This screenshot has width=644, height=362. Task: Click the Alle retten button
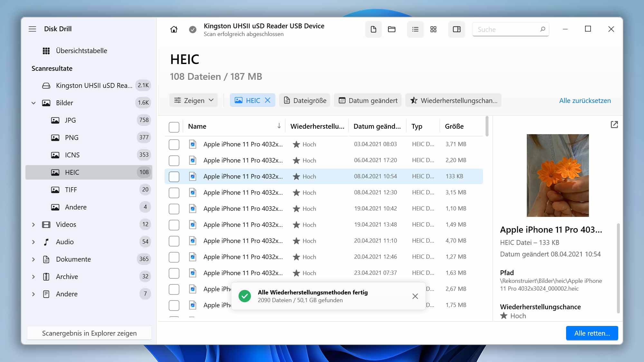click(592, 333)
